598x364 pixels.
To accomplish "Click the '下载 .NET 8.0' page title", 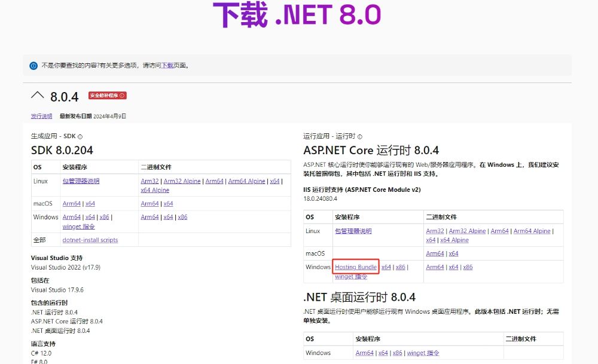I will tap(297, 15).
